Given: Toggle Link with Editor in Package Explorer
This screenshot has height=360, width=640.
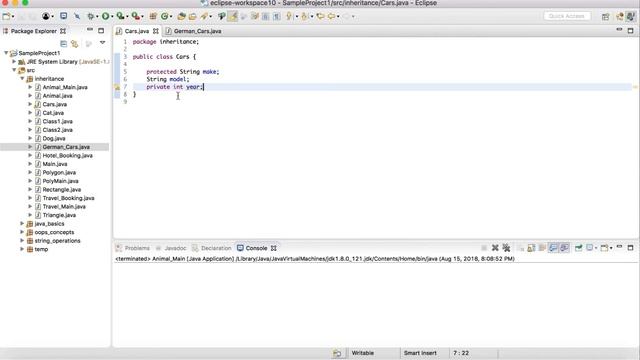Looking at the screenshot, I should click(x=75, y=43).
